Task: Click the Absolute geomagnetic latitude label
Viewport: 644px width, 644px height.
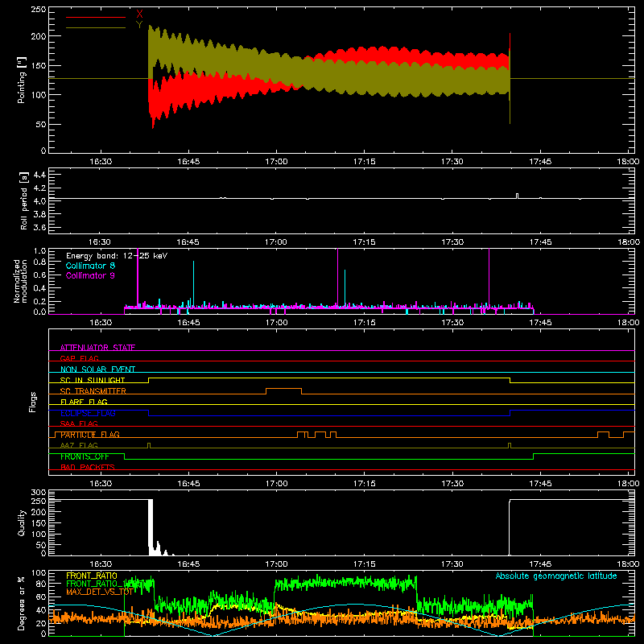Action: (556, 576)
